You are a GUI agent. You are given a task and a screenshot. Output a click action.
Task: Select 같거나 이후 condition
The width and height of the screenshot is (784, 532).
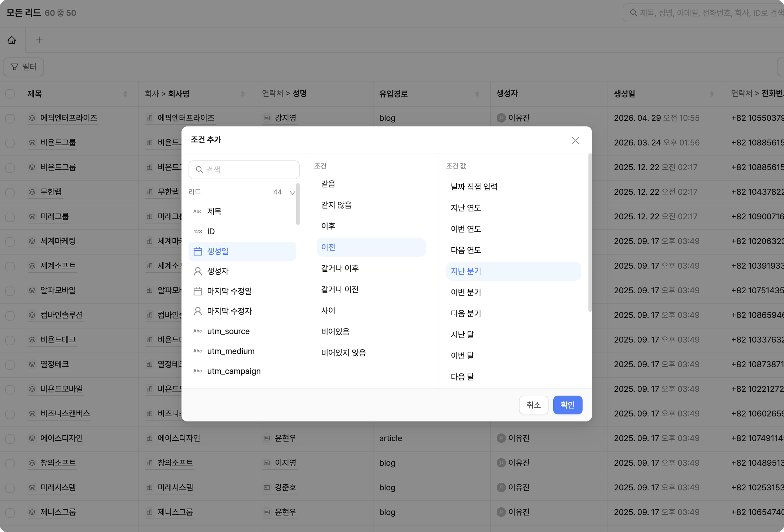pos(371,268)
